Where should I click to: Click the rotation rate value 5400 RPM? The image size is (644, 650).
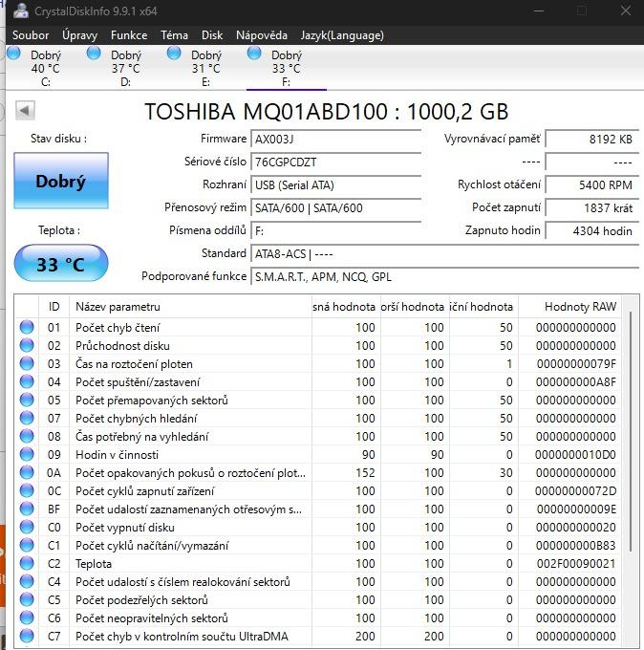(x=591, y=184)
